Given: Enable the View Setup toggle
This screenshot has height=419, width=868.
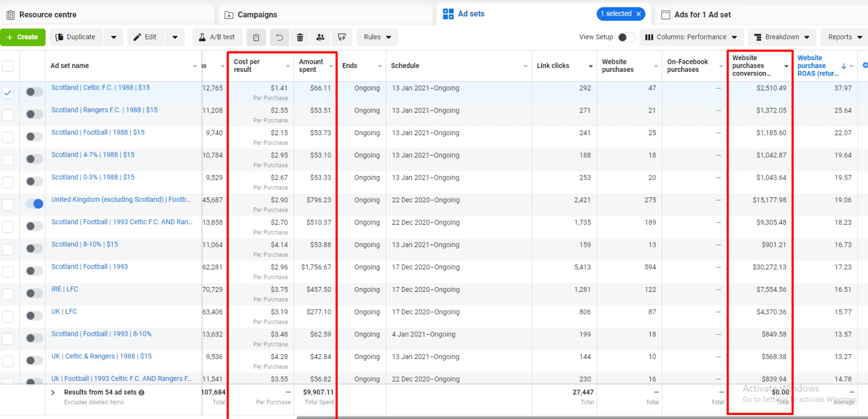Looking at the screenshot, I should tap(626, 37).
